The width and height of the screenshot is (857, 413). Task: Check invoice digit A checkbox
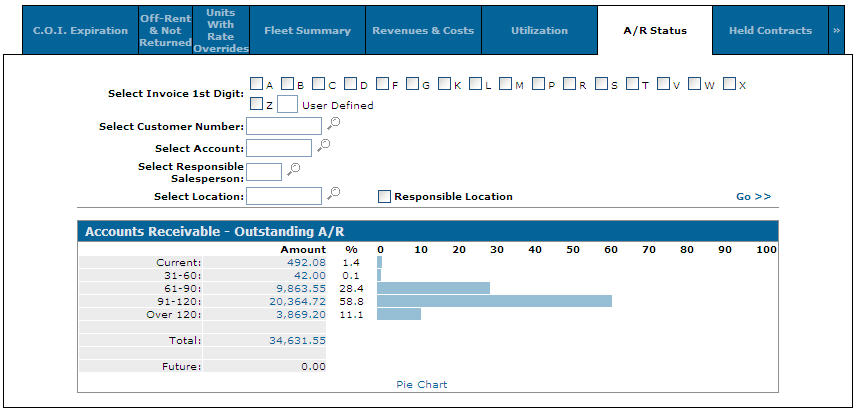(x=257, y=84)
